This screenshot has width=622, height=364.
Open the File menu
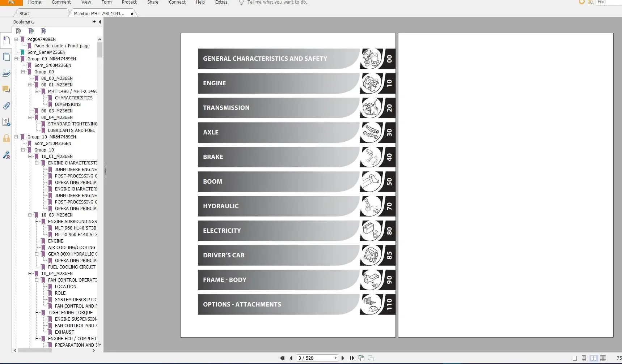tap(11, 2)
